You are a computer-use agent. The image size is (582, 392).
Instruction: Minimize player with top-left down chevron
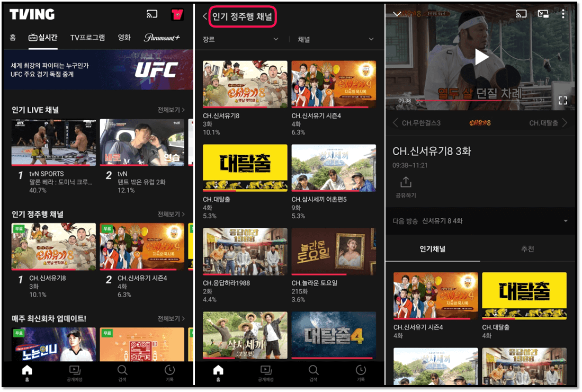(x=397, y=14)
